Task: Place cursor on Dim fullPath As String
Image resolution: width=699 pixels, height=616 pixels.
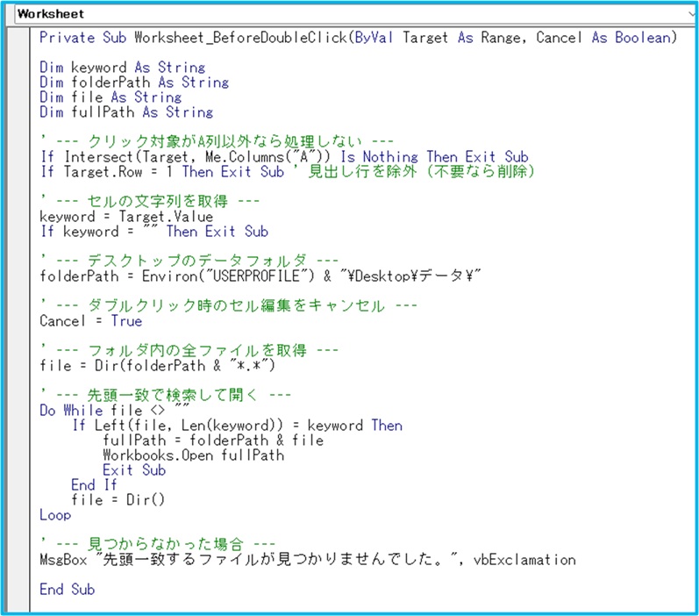Action: point(126,112)
